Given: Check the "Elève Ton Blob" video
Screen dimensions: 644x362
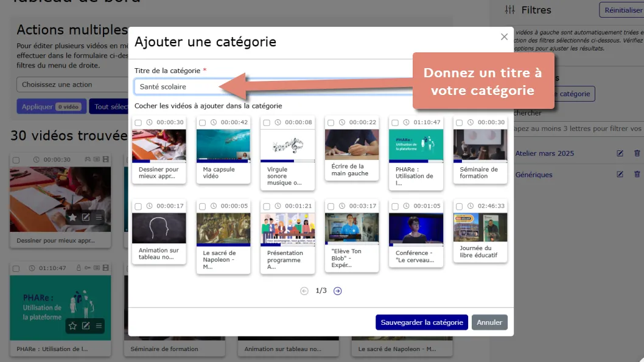Looking at the screenshot, I should coord(331,206).
